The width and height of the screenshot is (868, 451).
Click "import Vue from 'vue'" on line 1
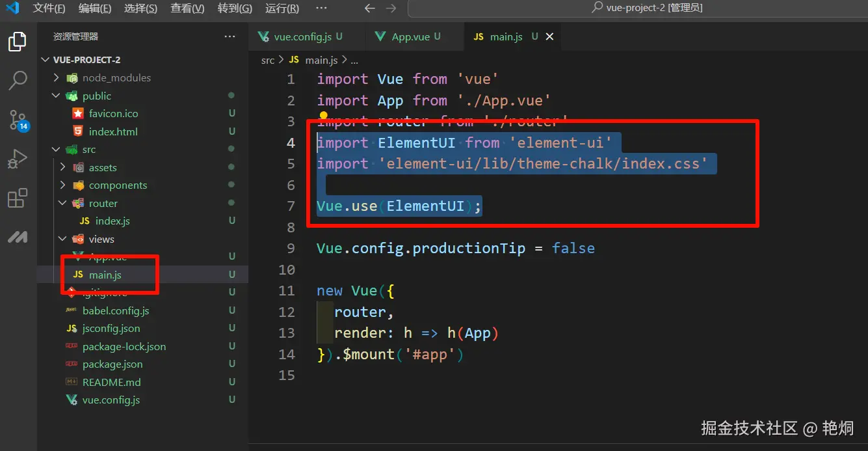pyautogui.click(x=408, y=79)
